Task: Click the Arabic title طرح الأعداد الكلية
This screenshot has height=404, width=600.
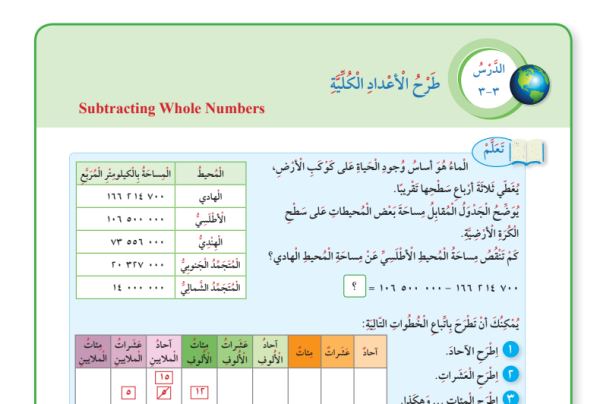Action: pos(385,83)
